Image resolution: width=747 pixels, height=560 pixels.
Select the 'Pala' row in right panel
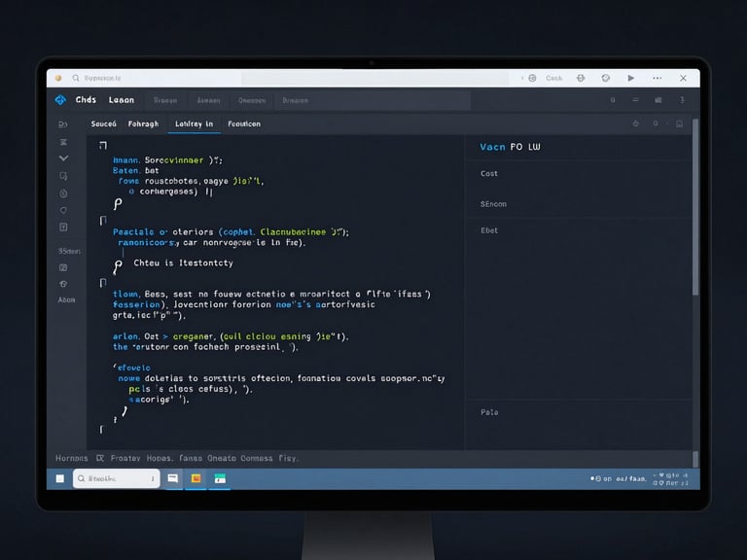tap(489, 412)
